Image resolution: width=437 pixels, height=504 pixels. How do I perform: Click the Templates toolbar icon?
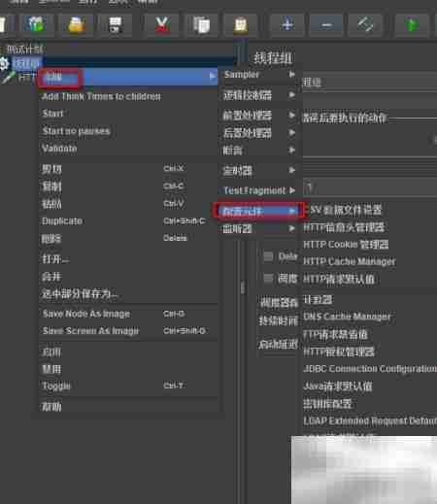35,24
